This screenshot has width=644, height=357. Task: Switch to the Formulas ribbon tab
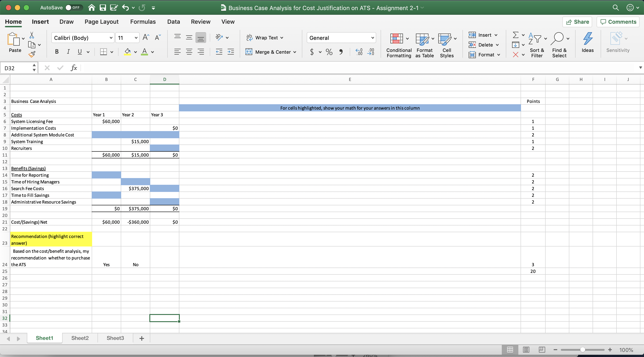pyautogui.click(x=143, y=21)
